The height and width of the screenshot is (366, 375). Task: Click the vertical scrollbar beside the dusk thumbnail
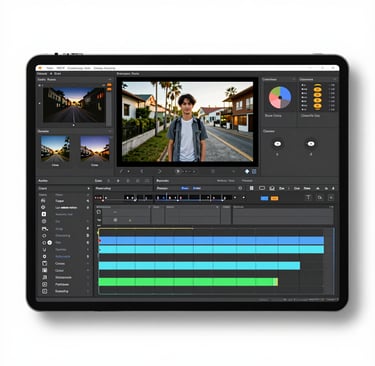coord(109,108)
